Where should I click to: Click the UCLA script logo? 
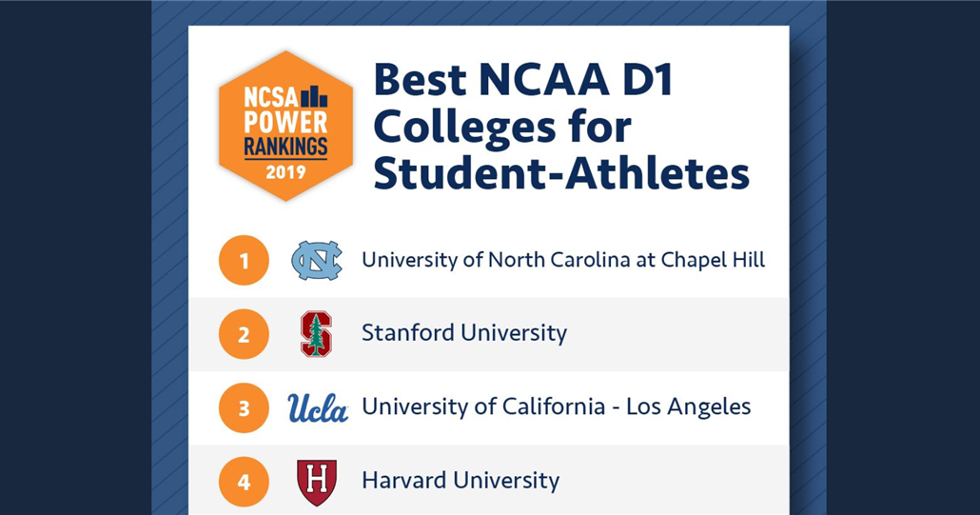318,407
